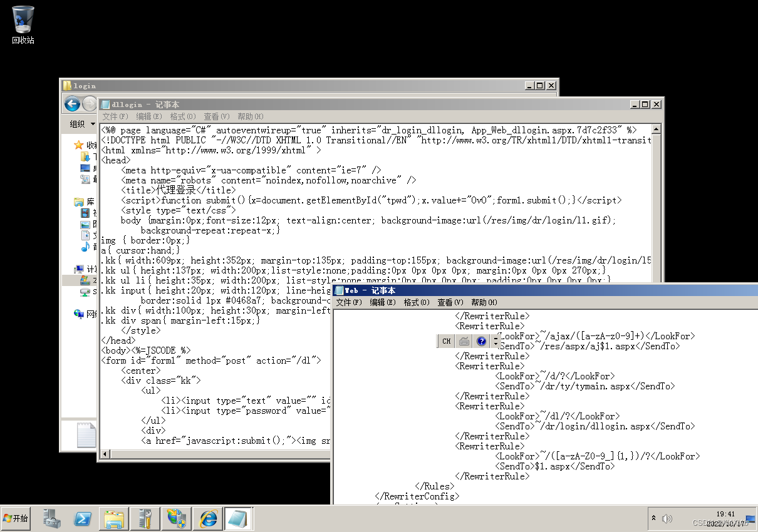Select Videos library icon in sidebar
Viewport: 758px width, 532px height.
click(85, 213)
